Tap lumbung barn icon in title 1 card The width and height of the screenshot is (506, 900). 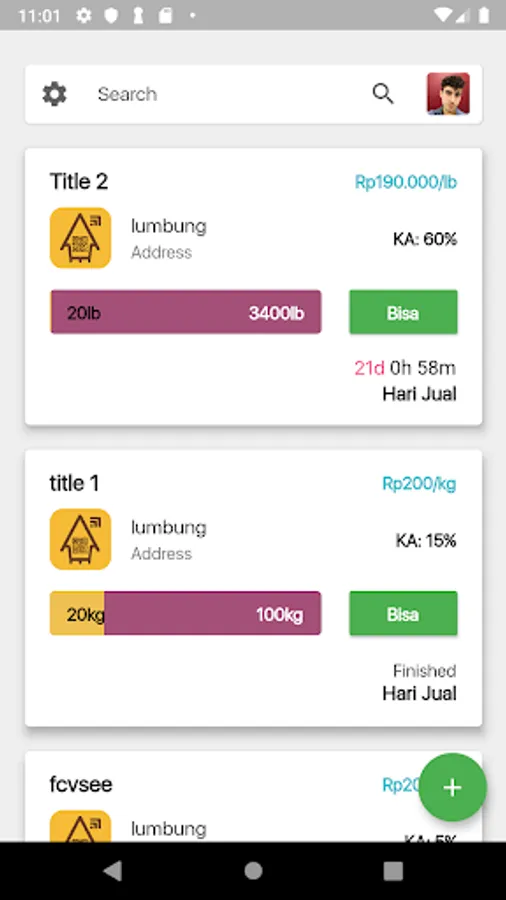pyautogui.click(x=80, y=539)
